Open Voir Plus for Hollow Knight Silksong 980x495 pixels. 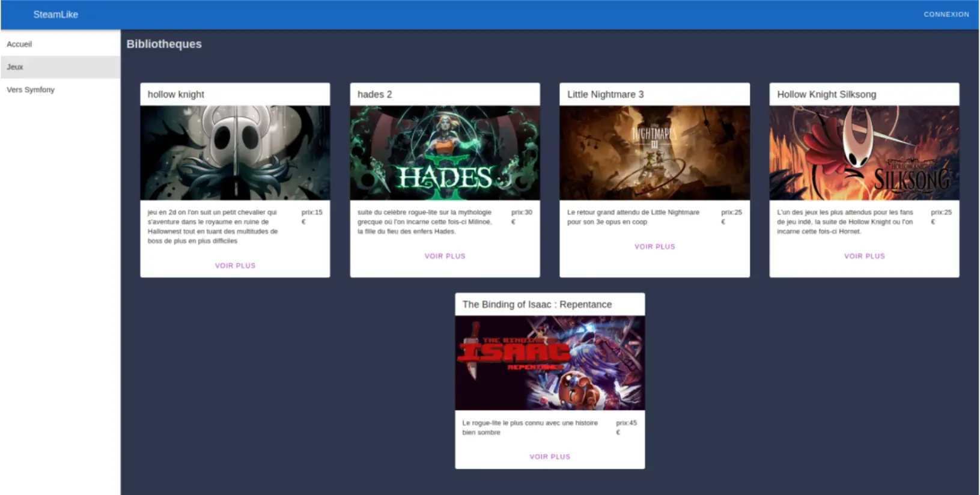[x=864, y=256]
